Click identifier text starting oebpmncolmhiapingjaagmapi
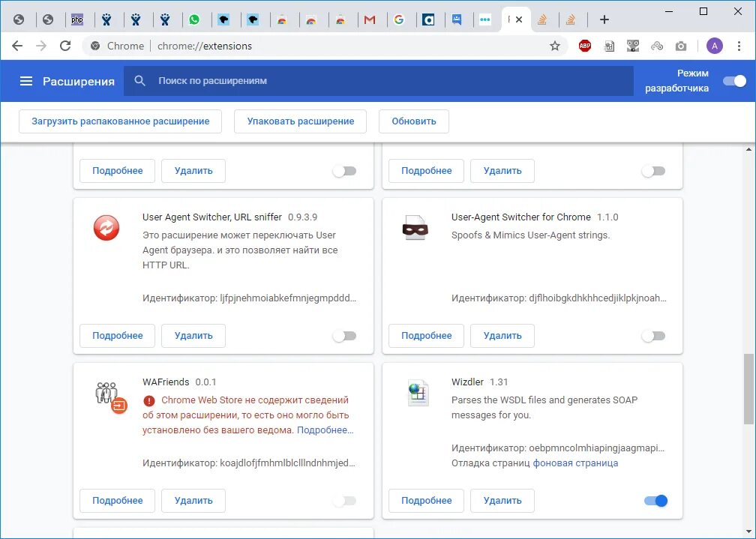 pyautogui.click(x=596, y=448)
